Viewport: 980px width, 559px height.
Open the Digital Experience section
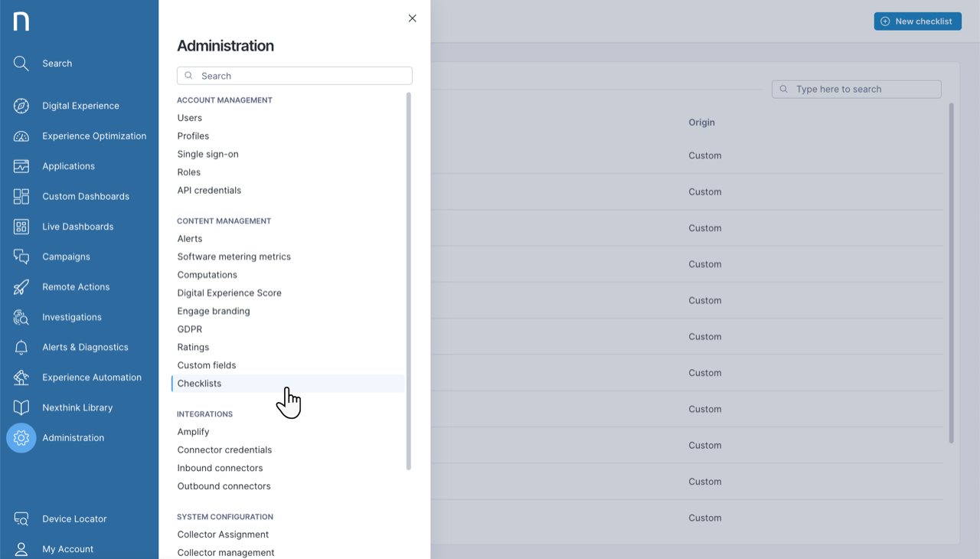point(21,106)
